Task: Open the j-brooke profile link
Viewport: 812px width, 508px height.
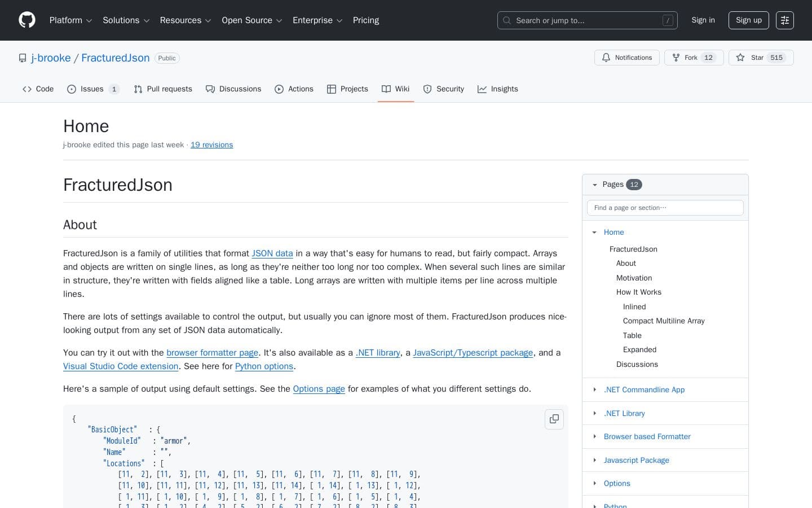Action: (51, 58)
